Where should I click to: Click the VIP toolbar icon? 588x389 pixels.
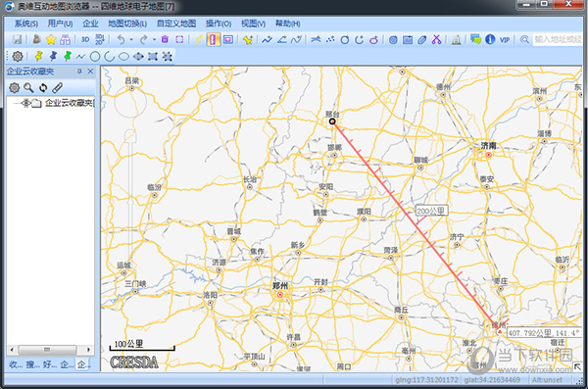505,40
